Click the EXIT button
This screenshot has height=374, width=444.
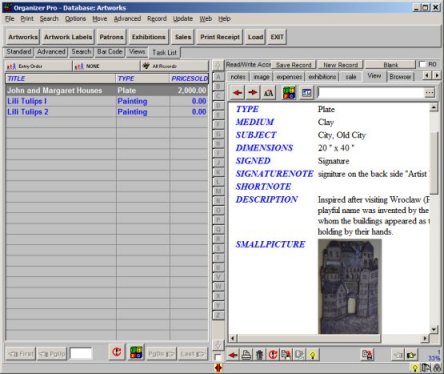(277, 37)
